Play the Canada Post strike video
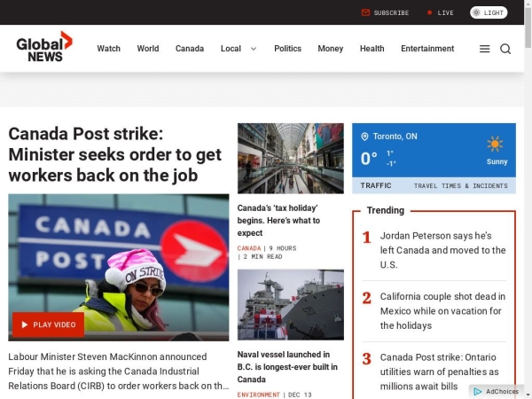This screenshot has width=532, height=399. click(x=48, y=325)
